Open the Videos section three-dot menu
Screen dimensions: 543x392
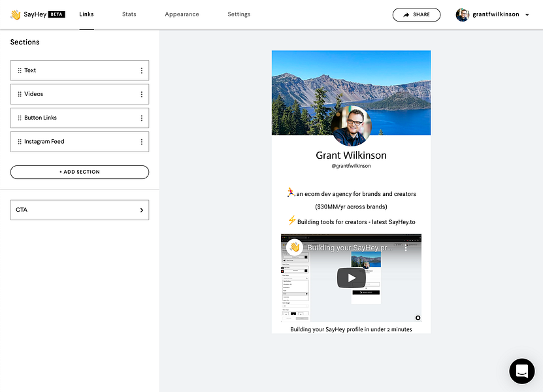pyautogui.click(x=141, y=94)
